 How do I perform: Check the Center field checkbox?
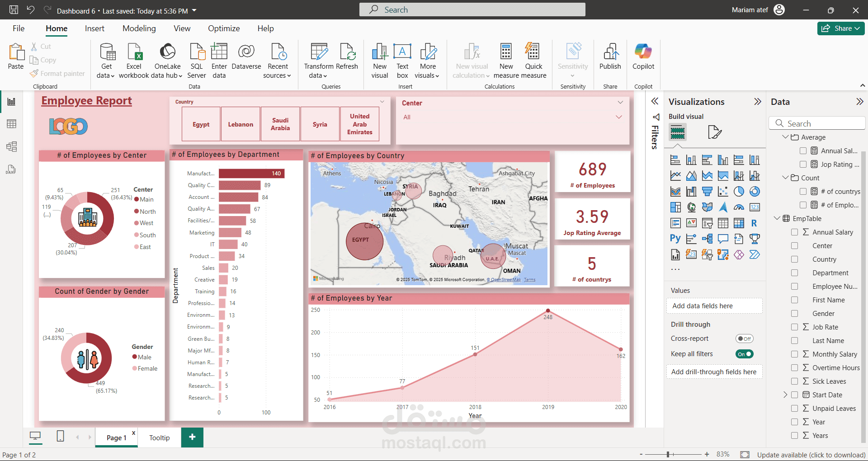[x=794, y=246]
